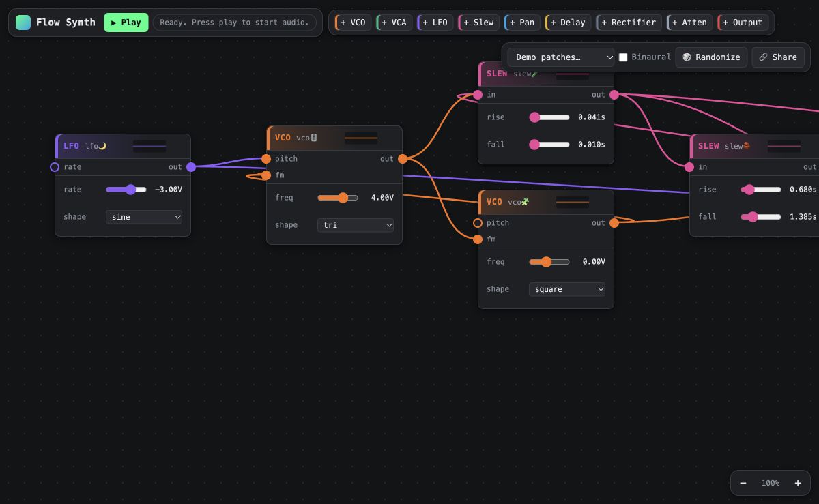Viewport: 819px width, 504px height.
Task: Open the VCO shape dropdown showing tri
Action: [356, 225]
